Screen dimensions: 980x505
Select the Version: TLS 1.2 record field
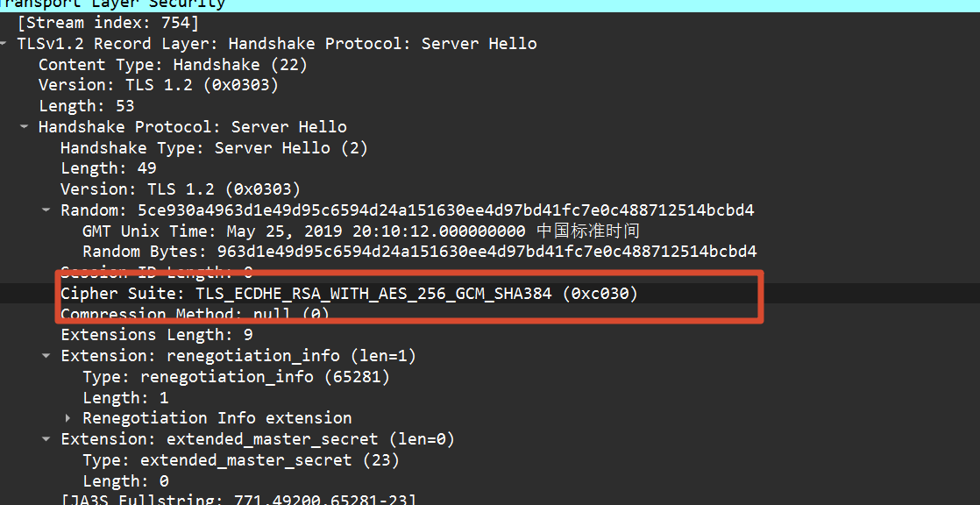click(159, 85)
